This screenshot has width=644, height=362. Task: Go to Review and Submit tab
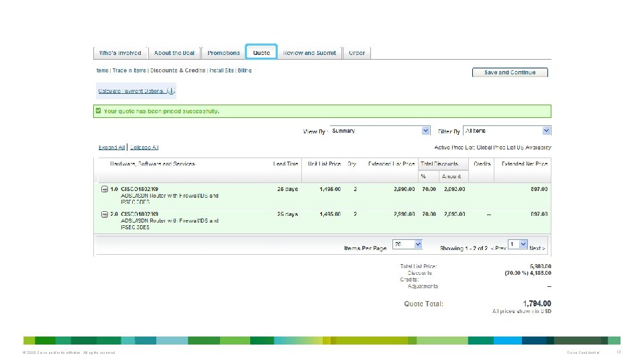309,53
